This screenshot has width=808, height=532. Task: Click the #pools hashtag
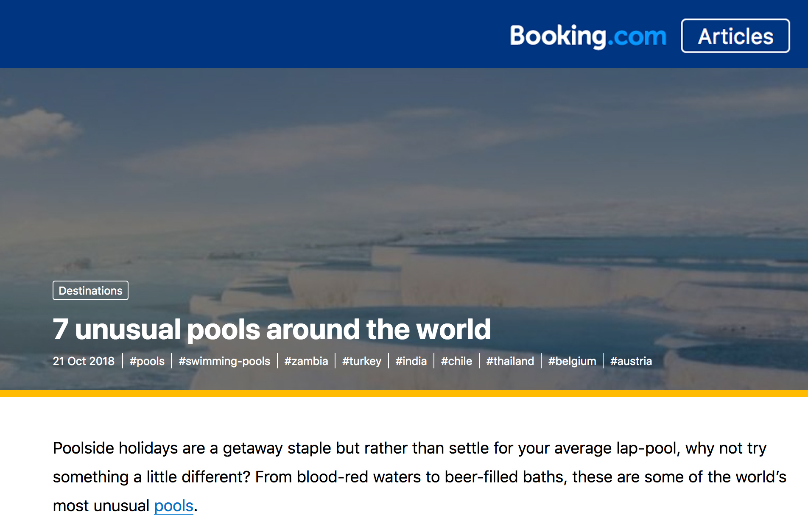[x=147, y=361]
